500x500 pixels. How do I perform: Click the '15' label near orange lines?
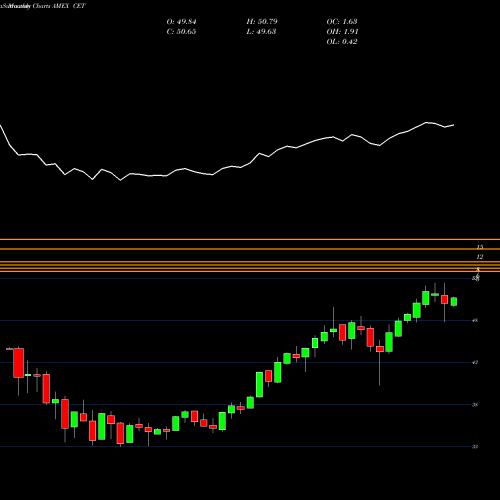point(480,247)
